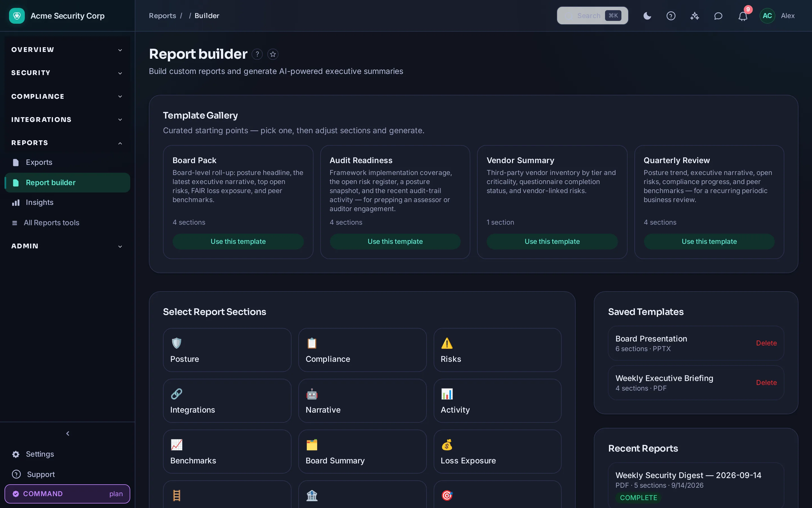
Task: Open the AI sparkles assistant icon
Action: tap(694, 16)
